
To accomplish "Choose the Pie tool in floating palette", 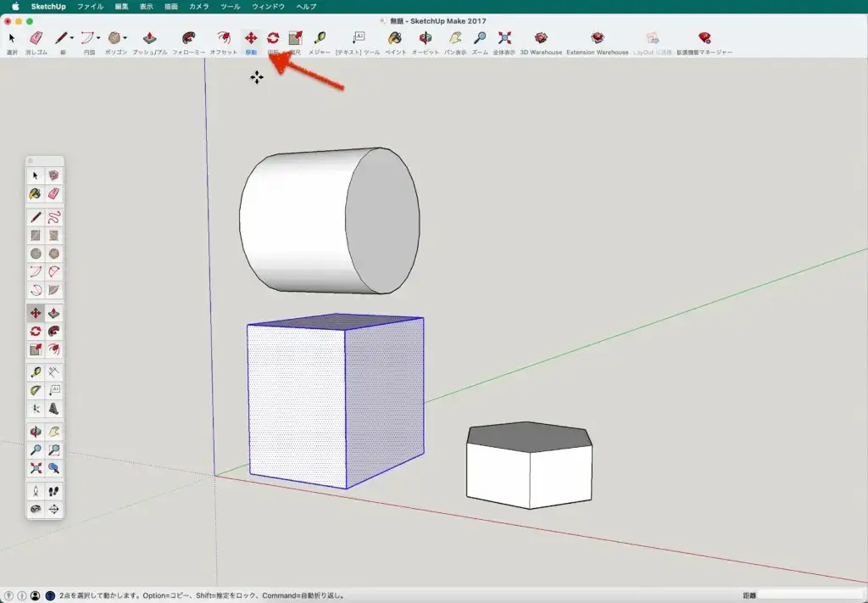I will 53,290.
